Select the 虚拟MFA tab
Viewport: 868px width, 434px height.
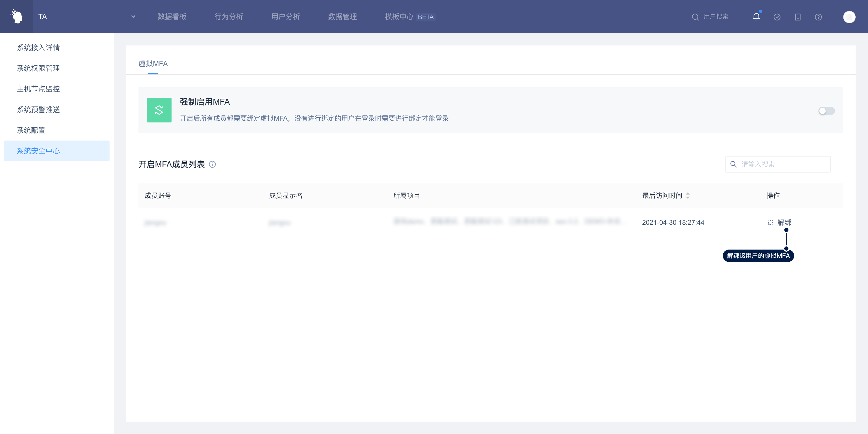coord(153,64)
